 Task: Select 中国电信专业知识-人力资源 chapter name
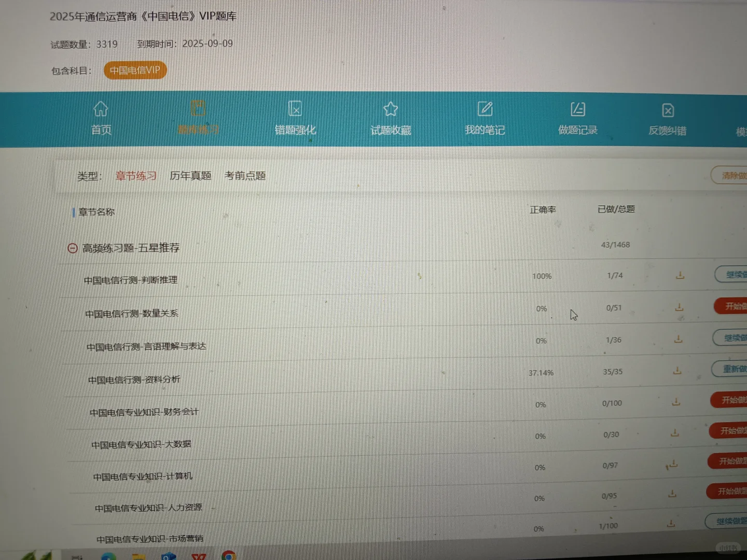[x=148, y=508]
